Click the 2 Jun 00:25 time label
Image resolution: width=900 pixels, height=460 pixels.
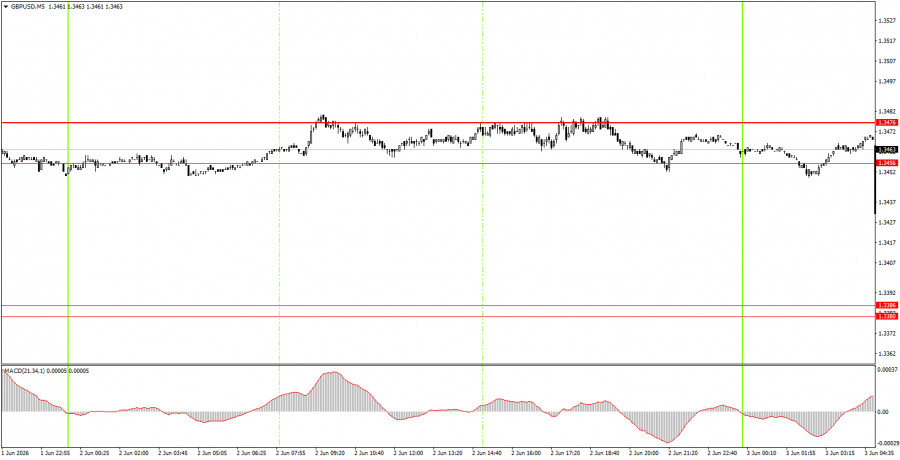tap(94, 453)
